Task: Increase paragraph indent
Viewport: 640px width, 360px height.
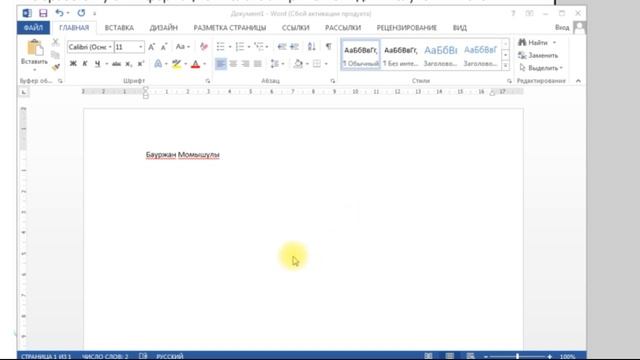Action: (x=294, y=47)
